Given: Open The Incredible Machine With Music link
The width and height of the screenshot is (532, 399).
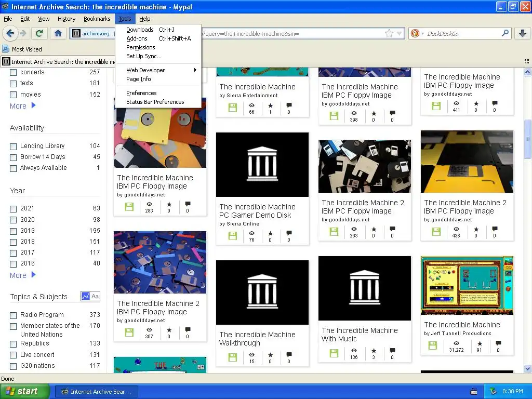Looking at the screenshot, I should click(360, 335).
